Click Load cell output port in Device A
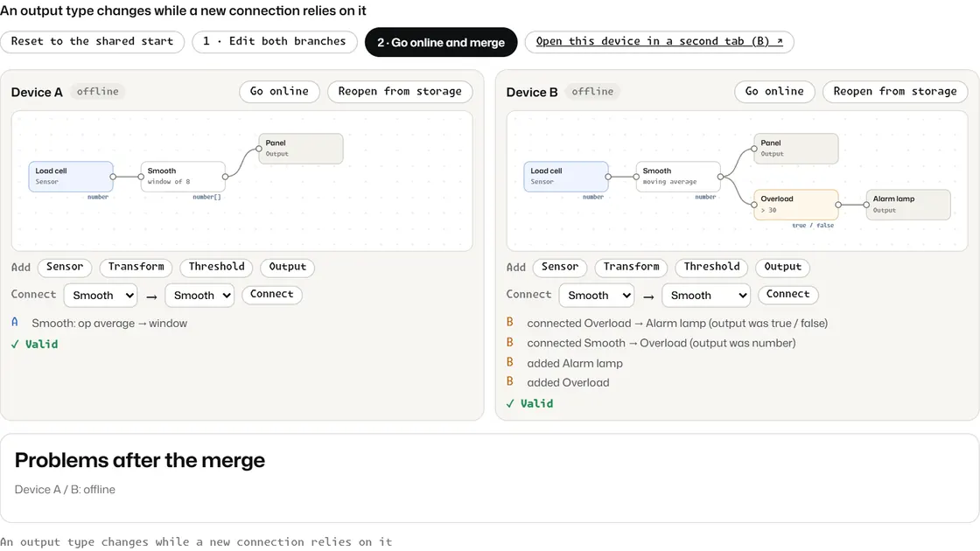The image size is (980, 551). click(x=113, y=177)
